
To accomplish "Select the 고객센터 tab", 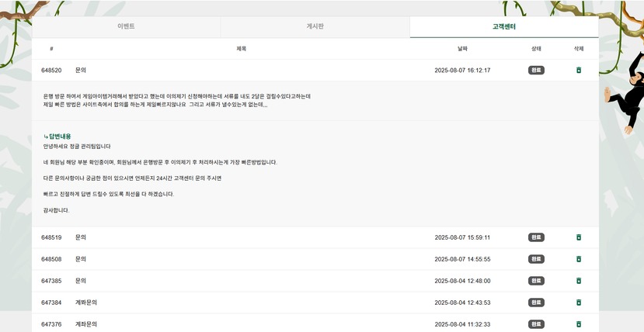I will [x=504, y=26].
